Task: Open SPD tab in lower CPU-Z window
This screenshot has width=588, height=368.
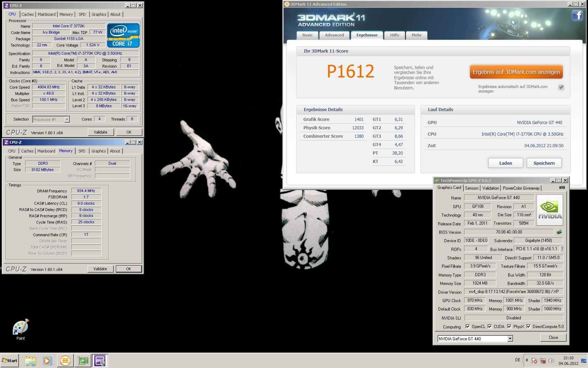Action: click(82, 151)
